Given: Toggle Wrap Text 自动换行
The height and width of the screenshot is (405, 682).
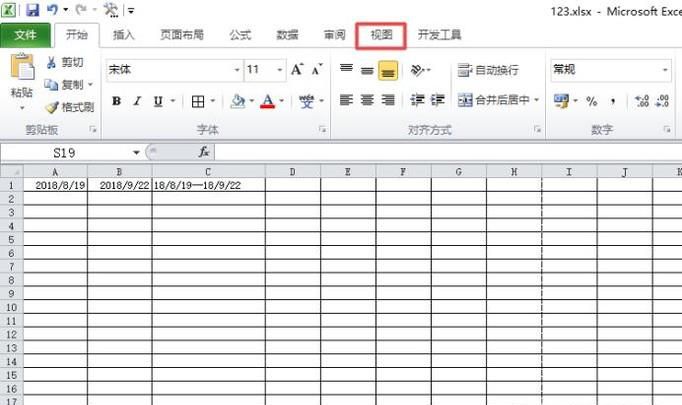Looking at the screenshot, I should pos(488,70).
